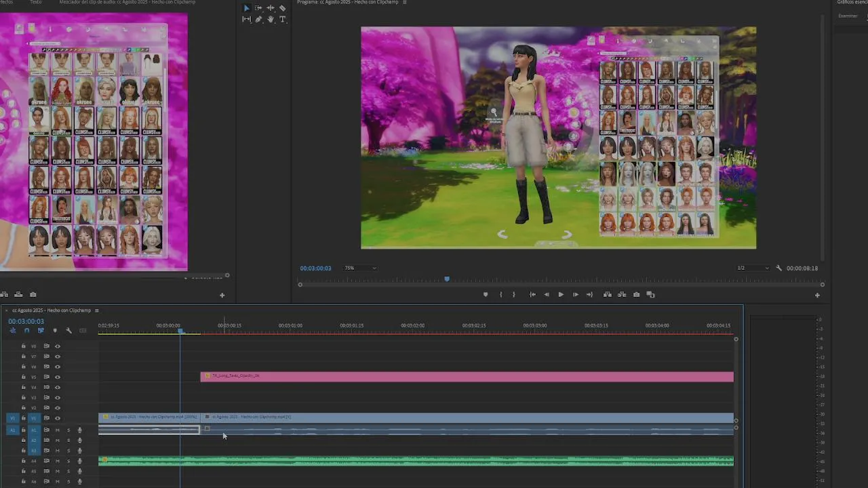Image resolution: width=868 pixels, height=488 pixels.
Task: Select the Razor tool
Action: pyautogui.click(x=283, y=8)
